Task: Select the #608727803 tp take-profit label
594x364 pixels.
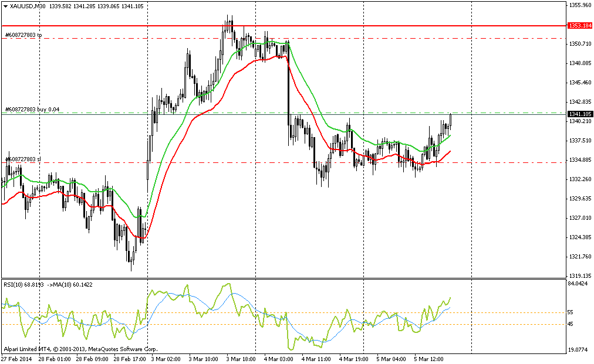Action: point(23,35)
